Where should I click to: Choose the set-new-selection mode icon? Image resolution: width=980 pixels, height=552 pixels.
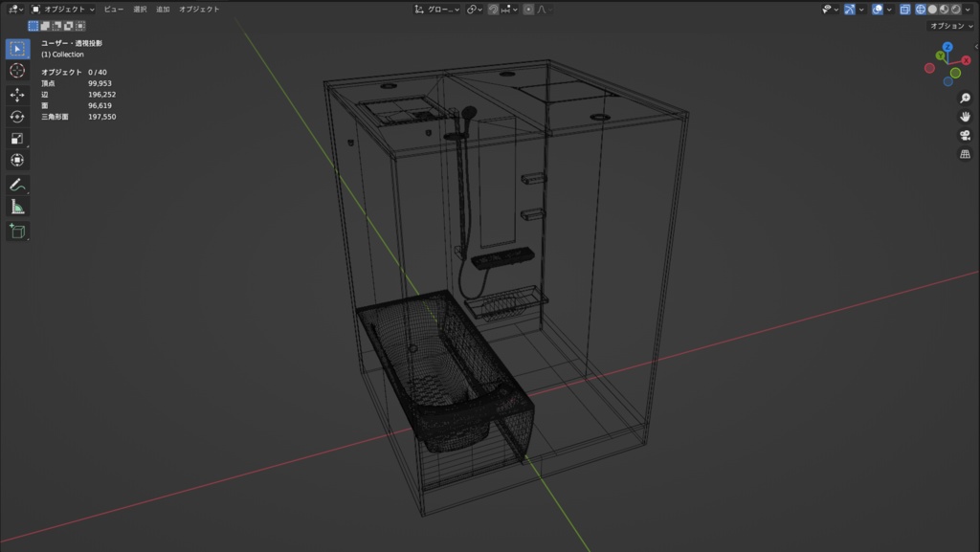pyautogui.click(x=33, y=26)
